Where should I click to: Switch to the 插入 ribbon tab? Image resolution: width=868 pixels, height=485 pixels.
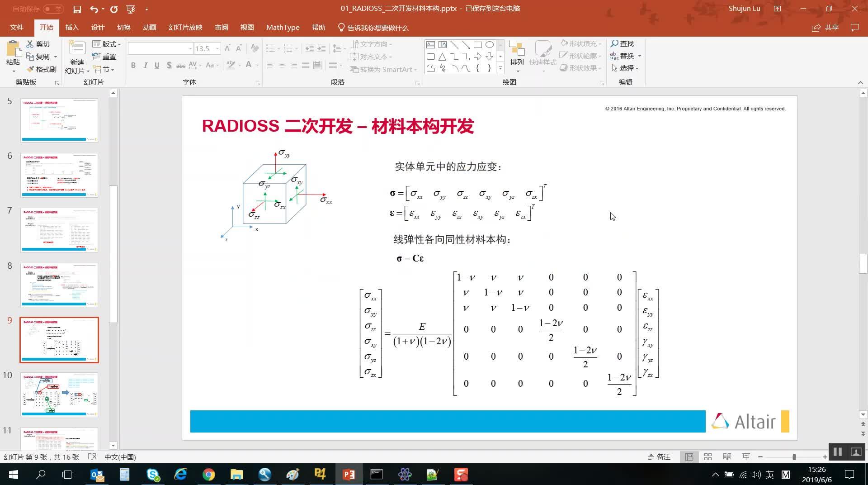point(72,27)
